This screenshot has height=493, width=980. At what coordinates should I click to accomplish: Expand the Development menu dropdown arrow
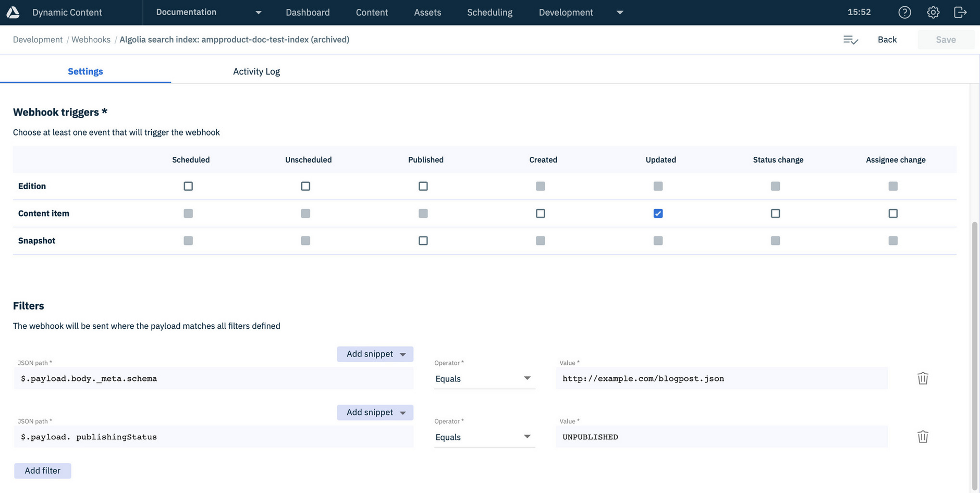point(620,13)
